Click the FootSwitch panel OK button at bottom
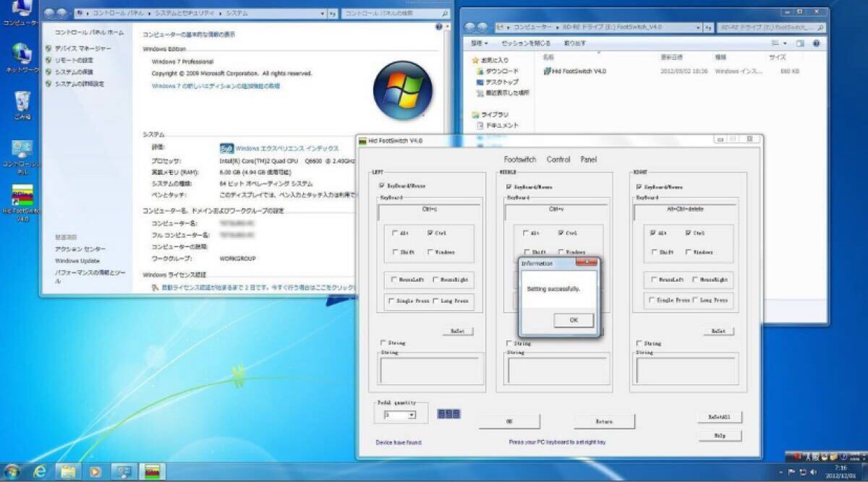This screenshot has height=482, width=868. point(509,421)
